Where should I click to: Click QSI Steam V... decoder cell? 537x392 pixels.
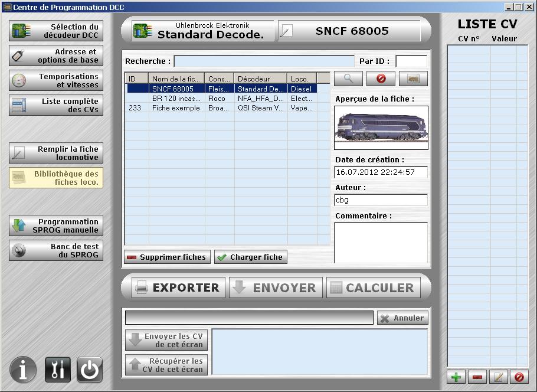pyautogui.click(x=261, y=108)
